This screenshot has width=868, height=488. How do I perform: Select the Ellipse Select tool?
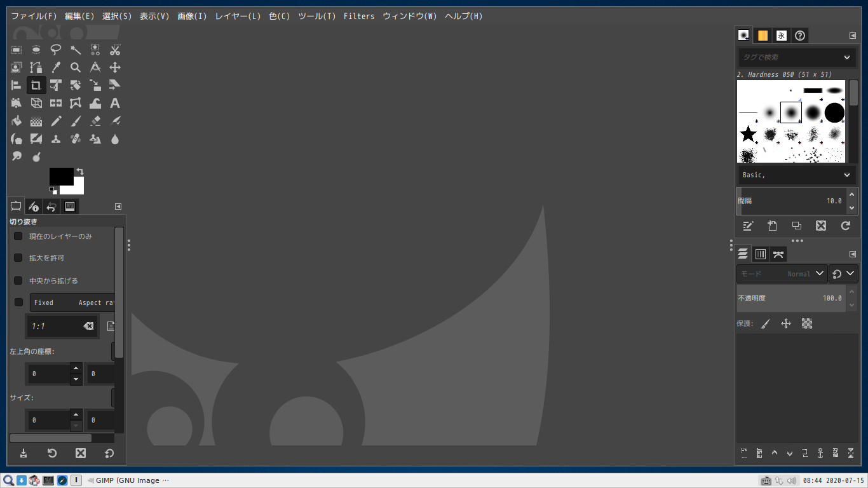point(36,50)
